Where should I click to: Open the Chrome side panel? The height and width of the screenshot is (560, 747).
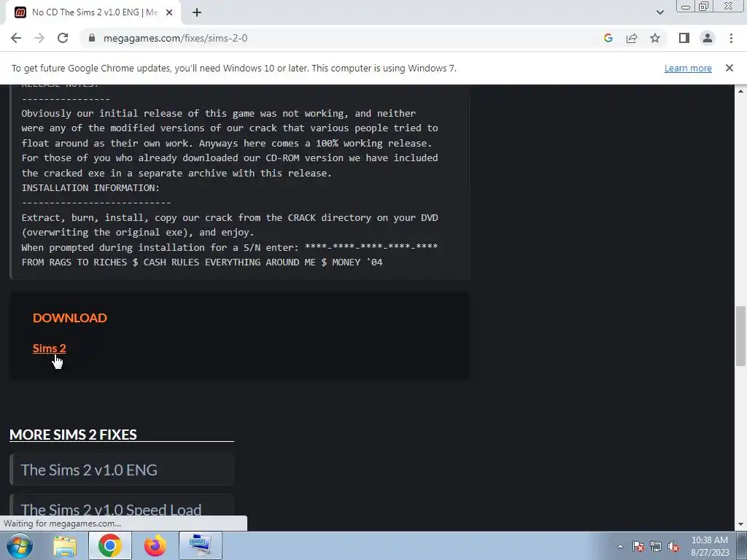point(684,38)
